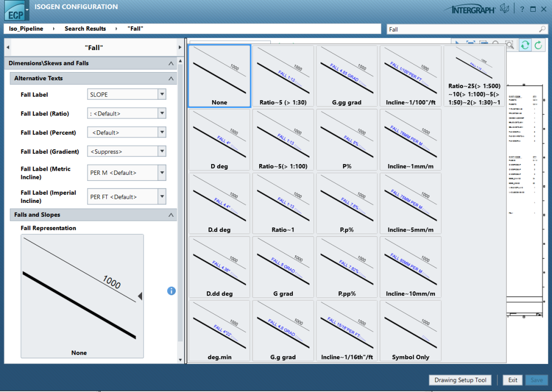Choose the Incline~5mm/m tile
Screen dimensions: 552x392
coord(410,203)
